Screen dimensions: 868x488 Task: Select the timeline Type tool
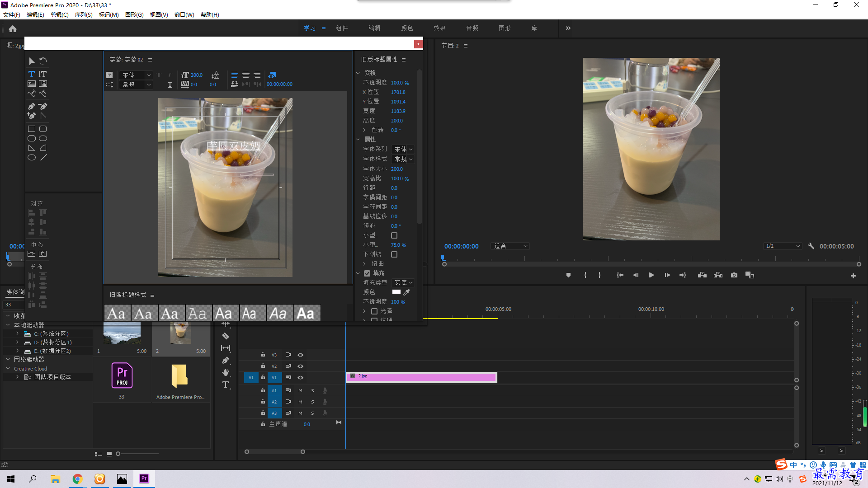pos(226,385)
